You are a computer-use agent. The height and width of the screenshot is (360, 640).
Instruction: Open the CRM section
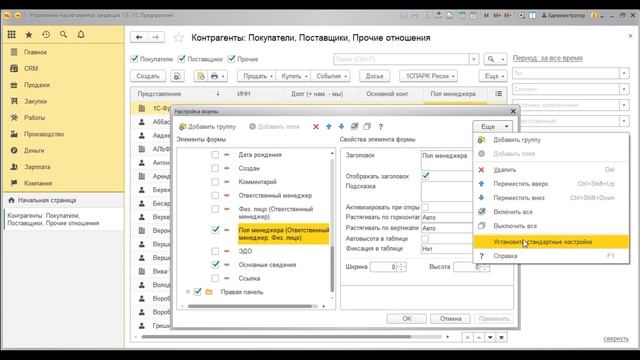click(x=31, y=69)
